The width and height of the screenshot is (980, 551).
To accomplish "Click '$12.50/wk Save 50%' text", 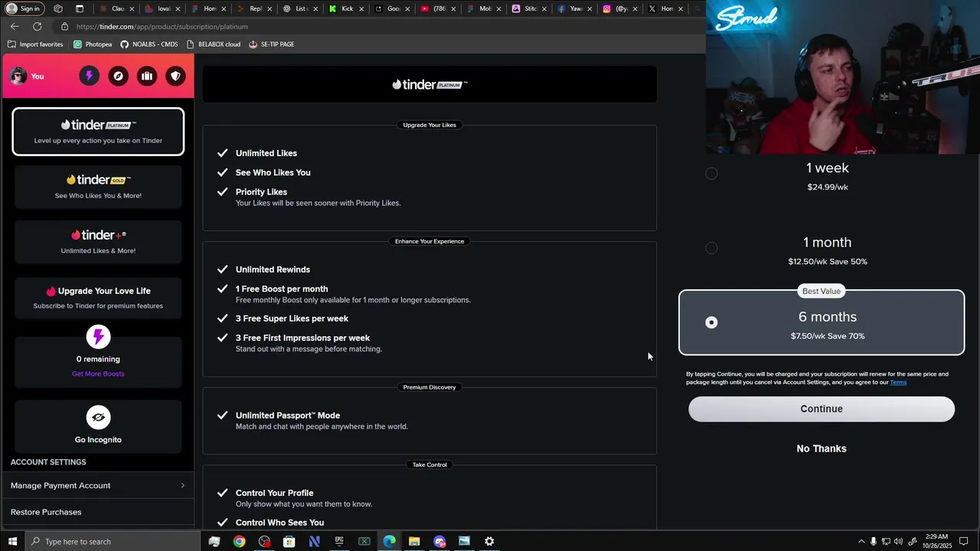I will (828, 262).
